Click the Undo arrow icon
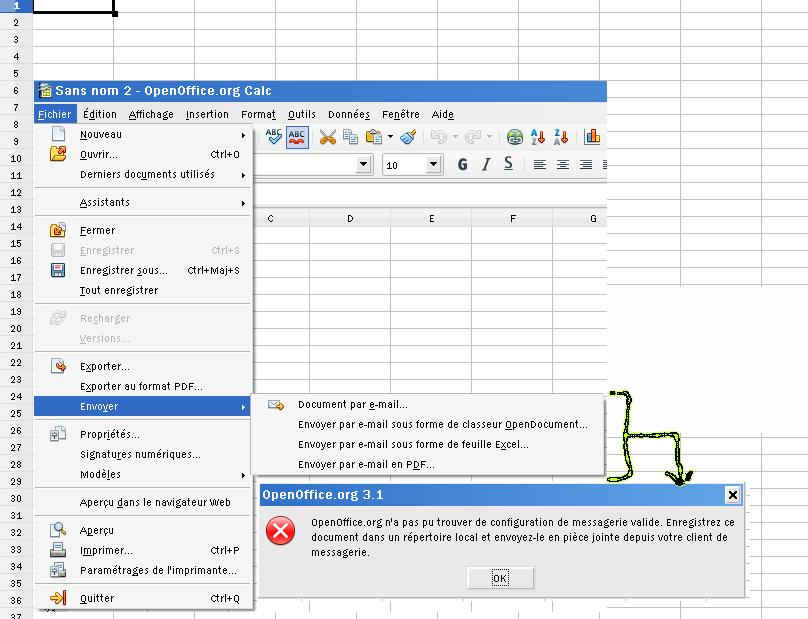808x619 pixels. coord(439,137)
